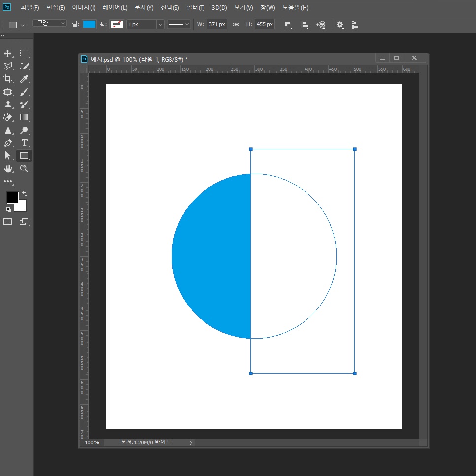Open the stroke line style dropdown
The image size is (476, 476).
coord(178,24)
